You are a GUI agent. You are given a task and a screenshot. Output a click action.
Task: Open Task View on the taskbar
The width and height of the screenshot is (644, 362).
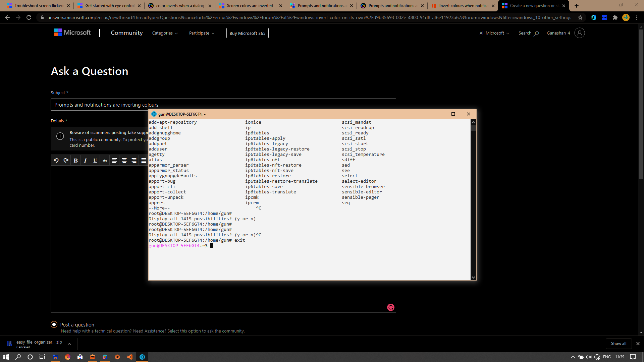(42, 357)
